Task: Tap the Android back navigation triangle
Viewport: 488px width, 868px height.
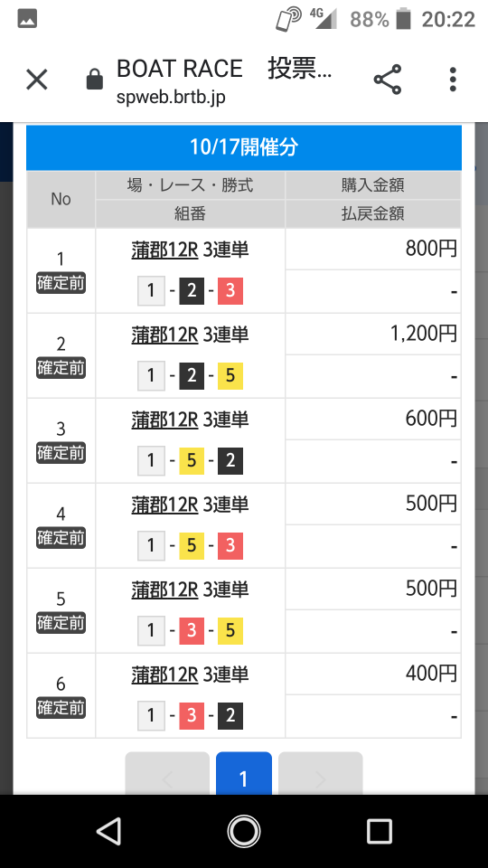Action: pyautogui.click(x=109, y=832)
